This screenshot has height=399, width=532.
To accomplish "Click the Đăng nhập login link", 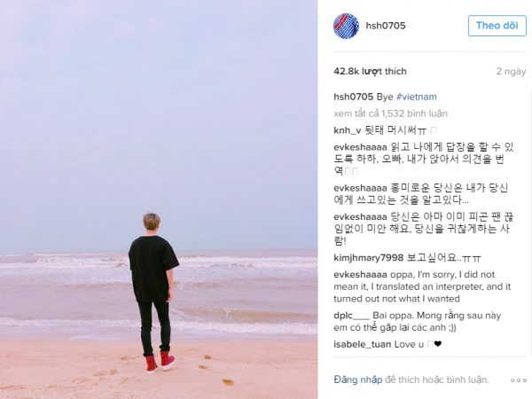I will tap(358, 379).
